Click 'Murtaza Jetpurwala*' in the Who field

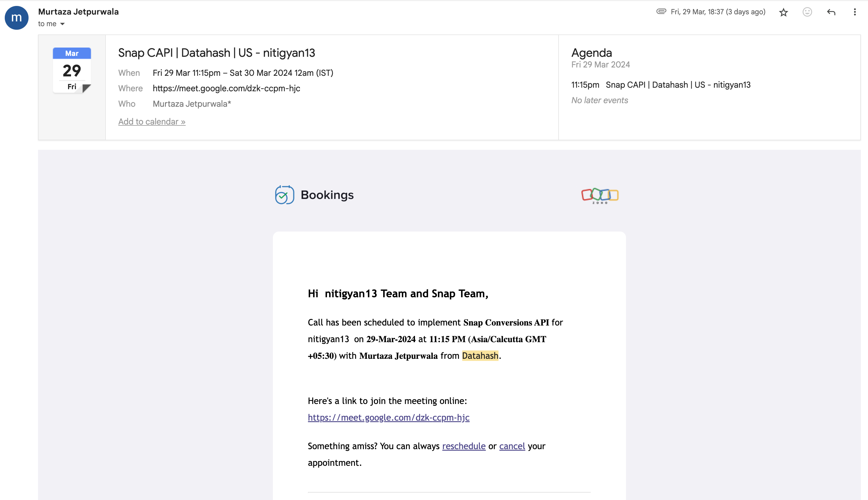(192, 104)
